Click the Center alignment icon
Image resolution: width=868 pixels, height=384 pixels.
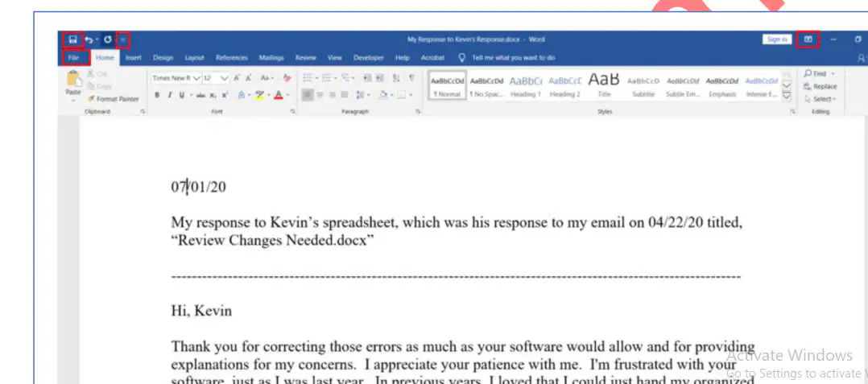pyautogui.click(x=320, y=95)
